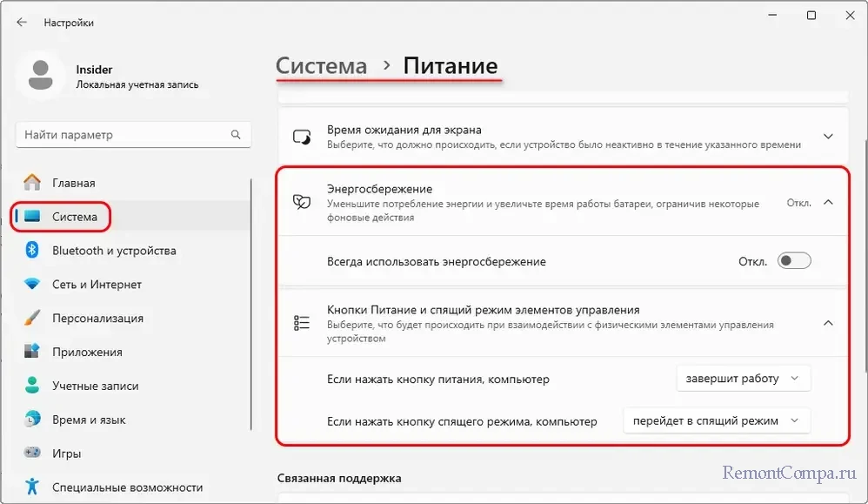Screen dimensions: 868x504
Task: Select Система in the sidebar
Action: tap(74, 217)
